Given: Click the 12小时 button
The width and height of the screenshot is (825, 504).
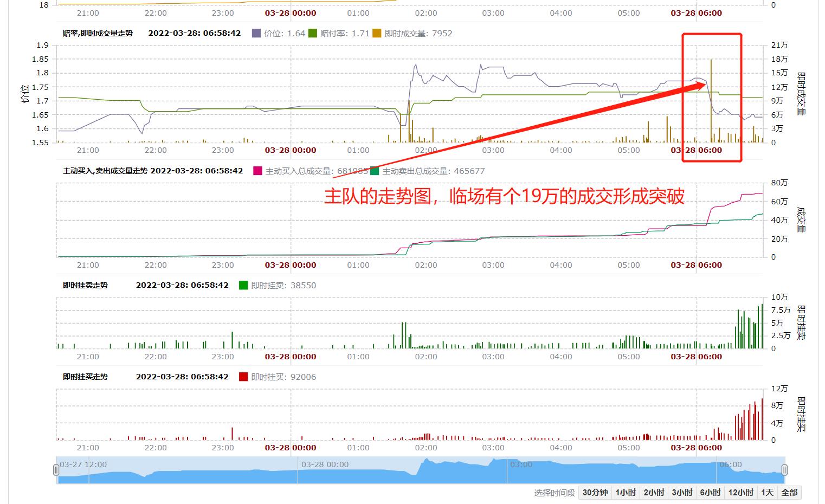Looking at the screenshot, I should tap(741, 493).
